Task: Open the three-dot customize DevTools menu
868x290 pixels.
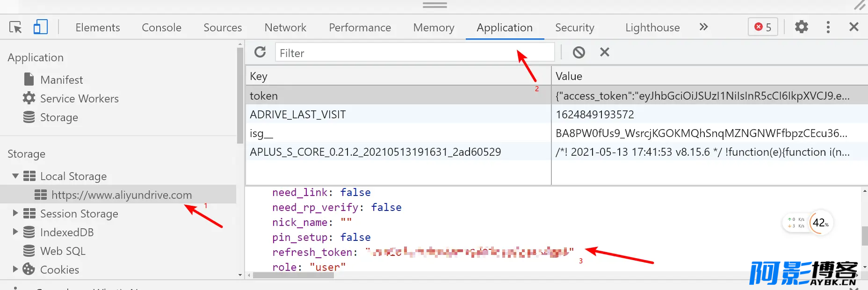Action: [x=828, y=27]
